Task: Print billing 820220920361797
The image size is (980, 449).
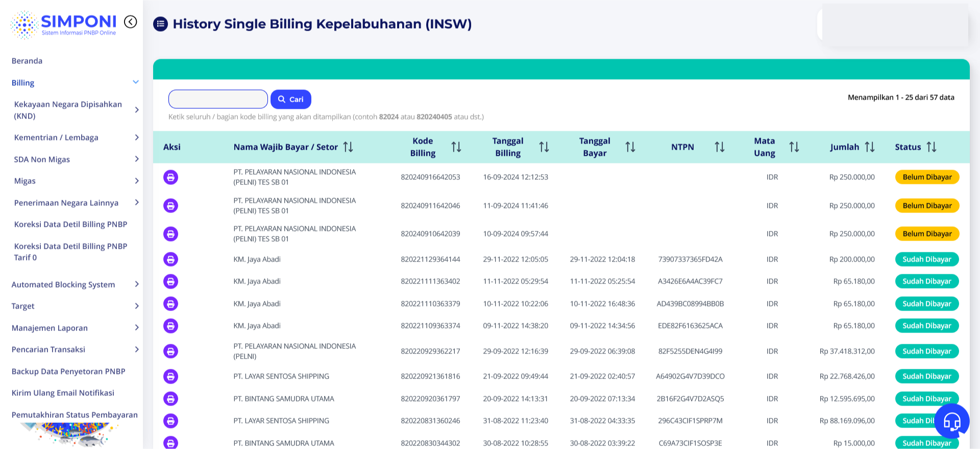Action: [x=170, y=399]
